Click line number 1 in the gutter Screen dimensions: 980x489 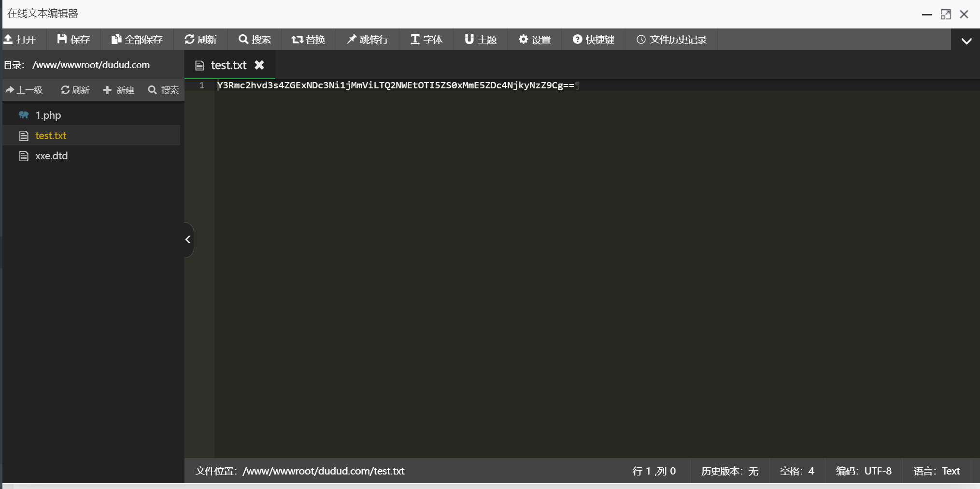(x=202, y=85)
